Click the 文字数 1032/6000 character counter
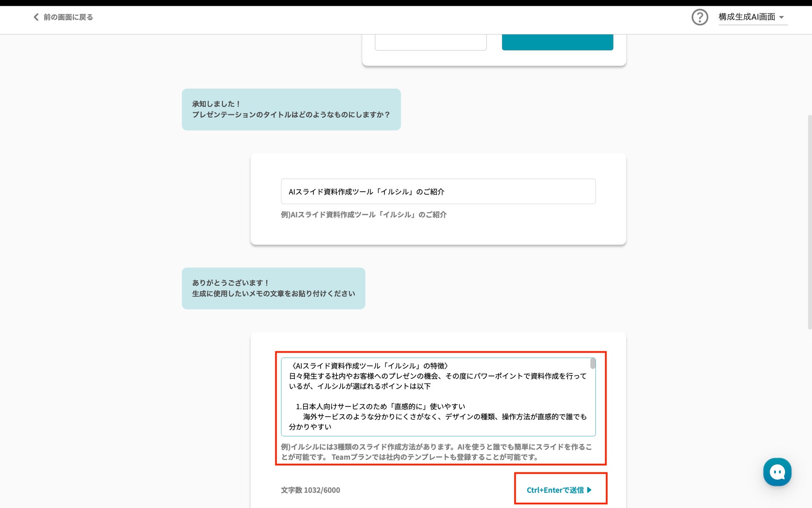812x508 pixels. coord(310,490)
